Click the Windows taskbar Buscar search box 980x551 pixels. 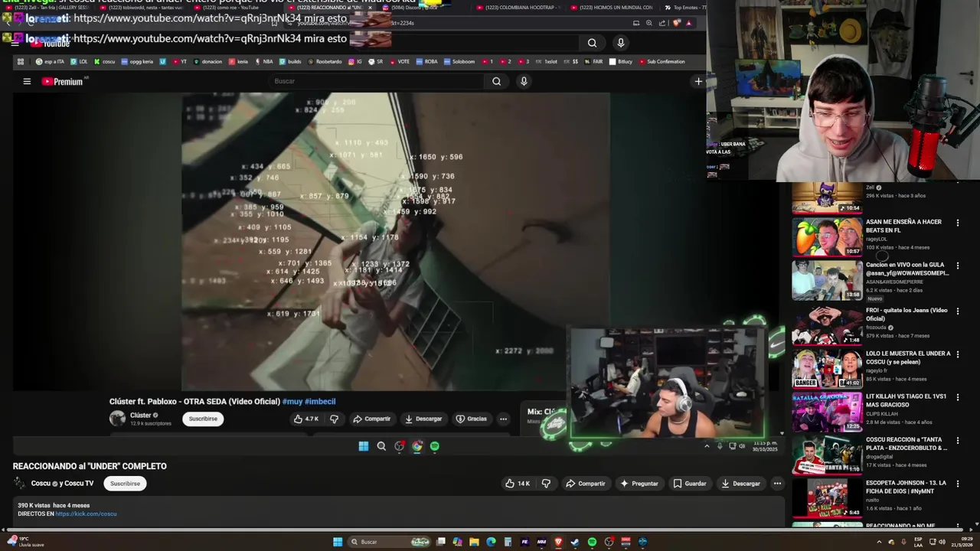coord(390,542)
